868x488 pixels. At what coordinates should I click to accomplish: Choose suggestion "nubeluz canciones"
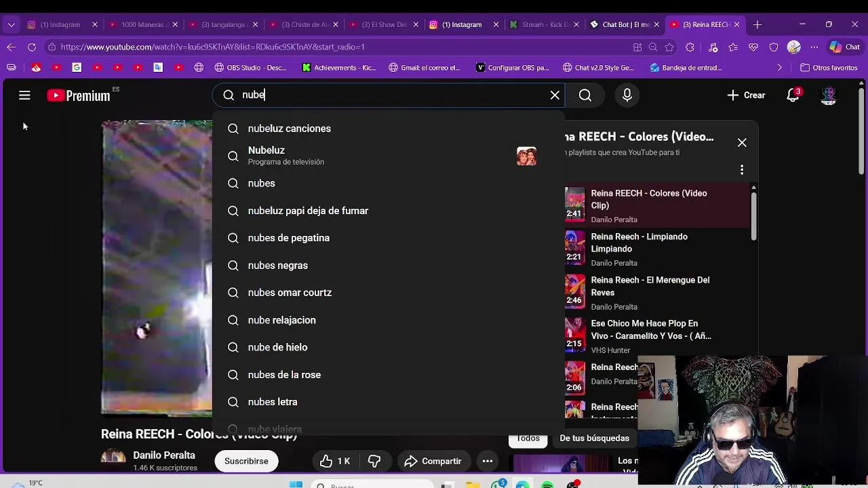pos(388,129)
